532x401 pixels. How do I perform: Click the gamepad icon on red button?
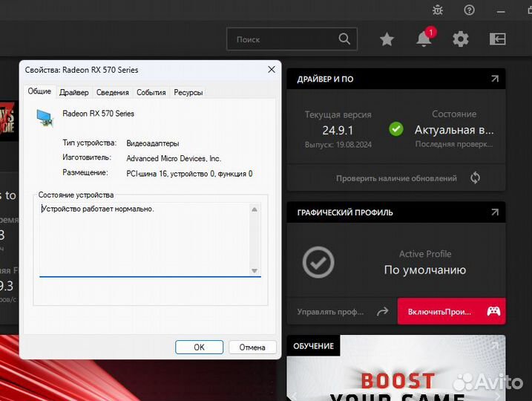point(493,311)
